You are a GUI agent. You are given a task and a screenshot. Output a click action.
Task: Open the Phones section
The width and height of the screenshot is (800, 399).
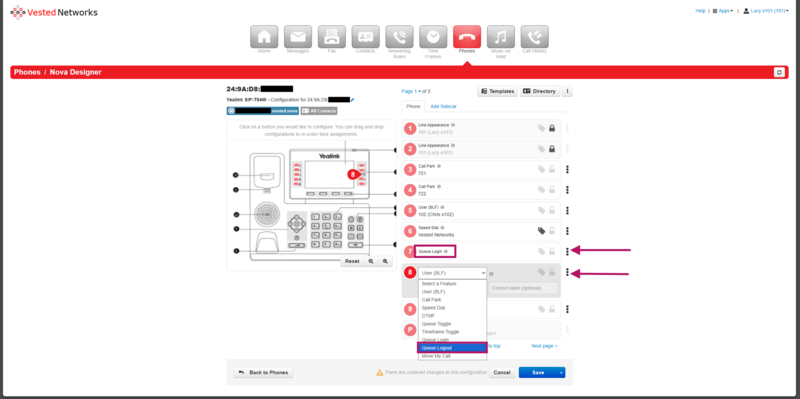pos(467,37)
